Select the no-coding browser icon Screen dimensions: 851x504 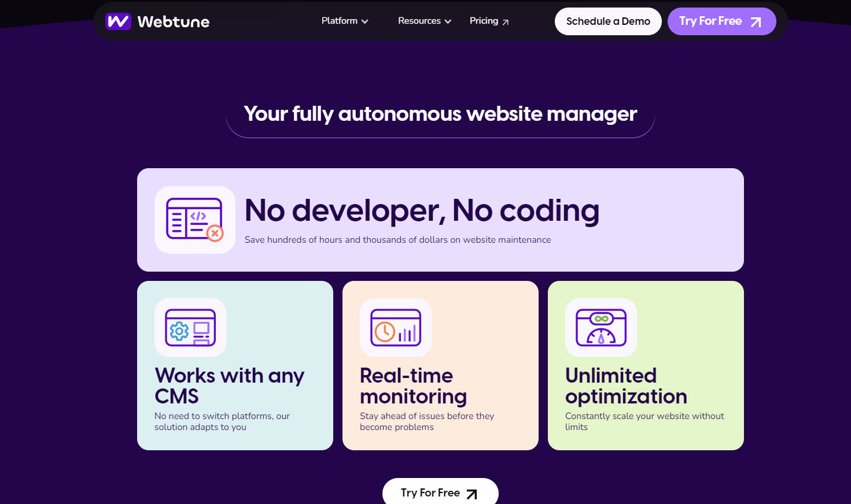194,220
